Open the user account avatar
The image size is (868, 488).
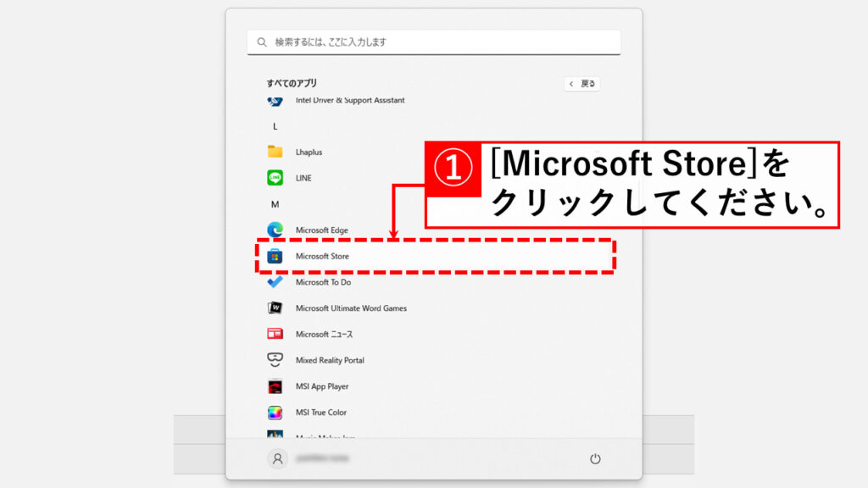(276, 458)
